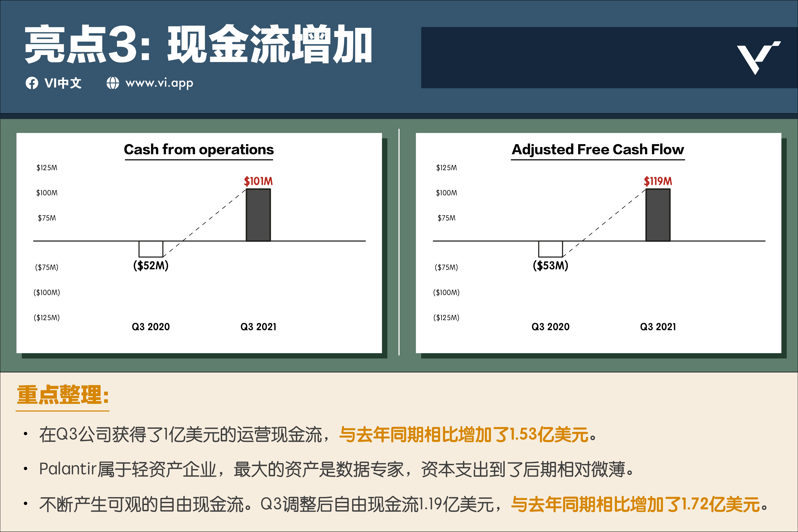Click the '亮点3: 现金流增加' headline
Screen dimensions: 798x532
pyautogui.click(x=199, y=44)
